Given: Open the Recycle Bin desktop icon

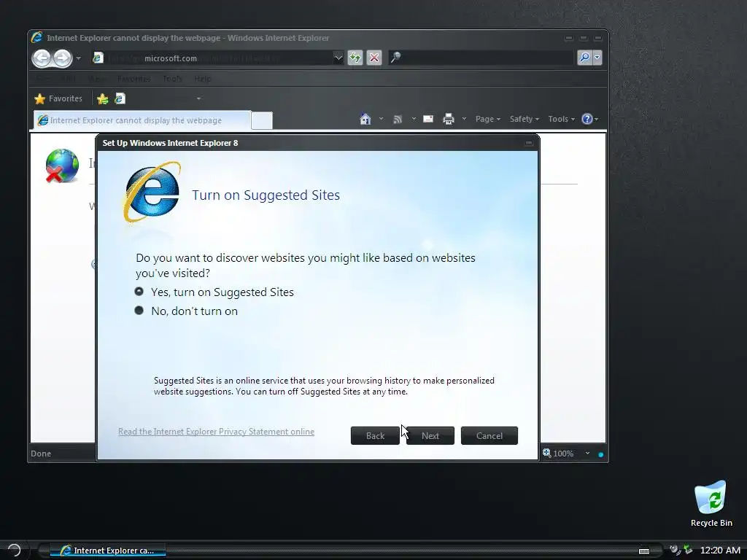Looking at the screenshot, I should click(x=711, y=504).
